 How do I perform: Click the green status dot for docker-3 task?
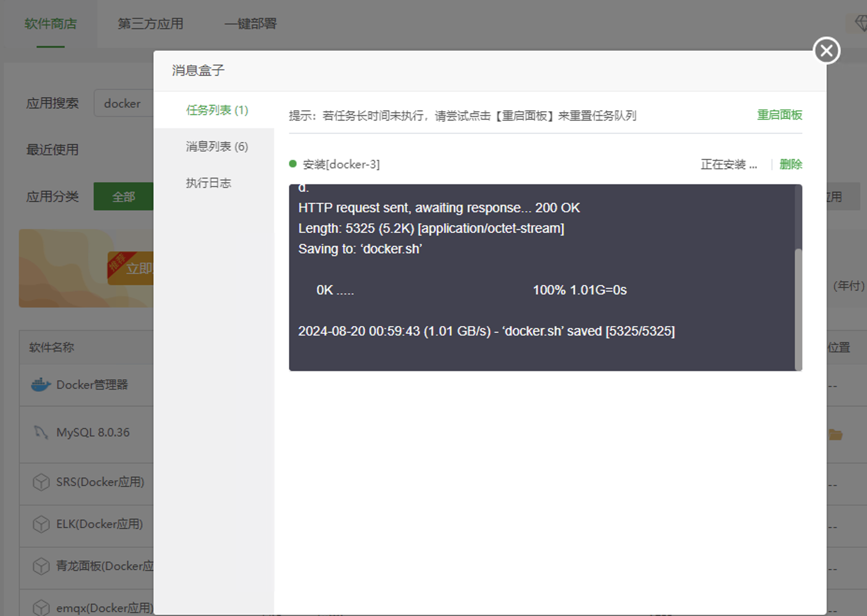coord(293,164)
